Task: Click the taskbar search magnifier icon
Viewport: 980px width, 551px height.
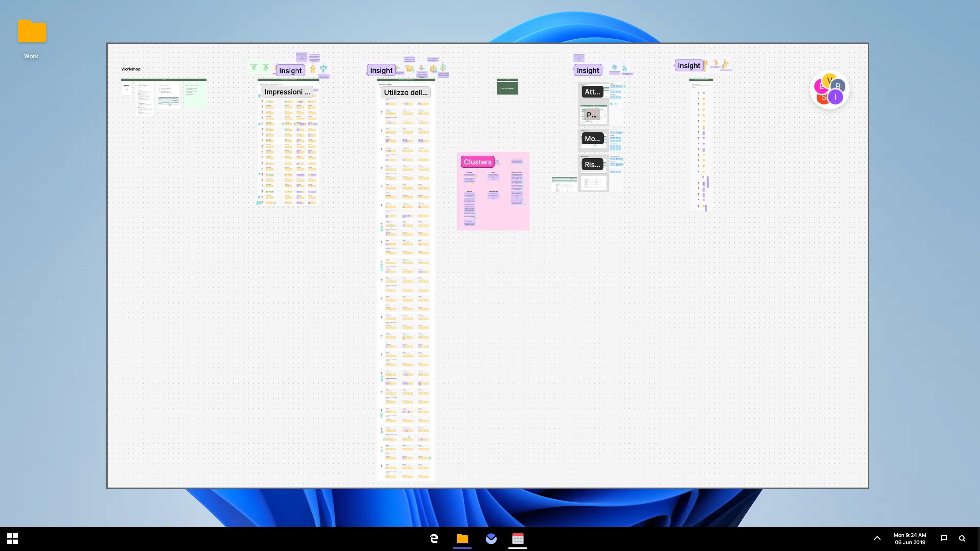Action: coord(962,538)
